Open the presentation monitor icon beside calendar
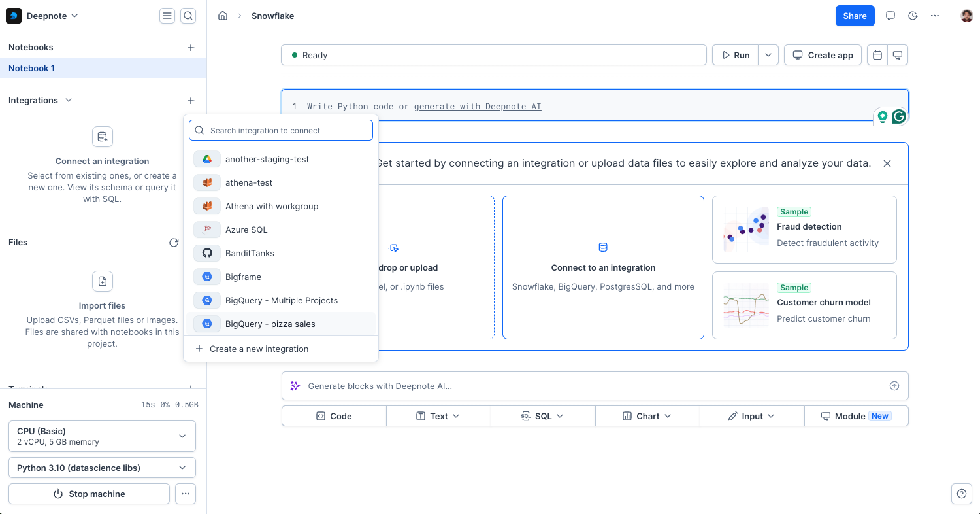 click(898, 55)
